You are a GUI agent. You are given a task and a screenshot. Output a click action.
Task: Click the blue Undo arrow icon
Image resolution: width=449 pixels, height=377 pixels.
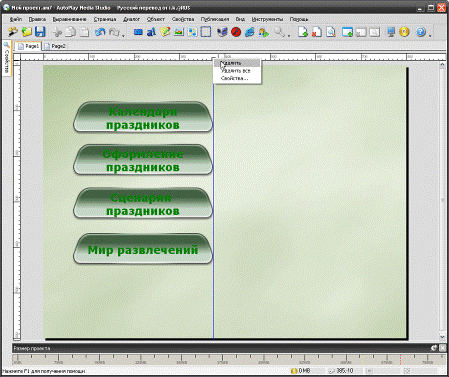pos(100,32)
